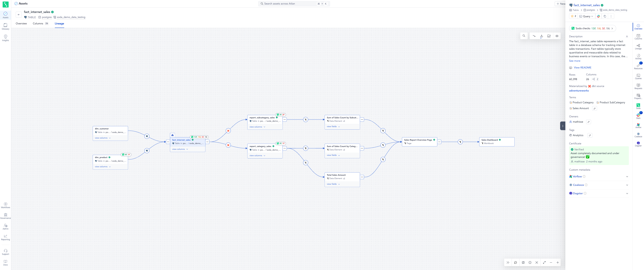This screenshot has width=644, height=270.
Task: Click the View README link
Action: 582,68
